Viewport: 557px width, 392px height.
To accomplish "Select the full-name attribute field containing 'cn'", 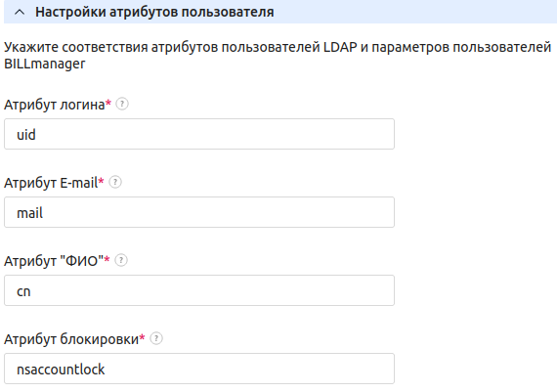I will click(x=199, y=290).
